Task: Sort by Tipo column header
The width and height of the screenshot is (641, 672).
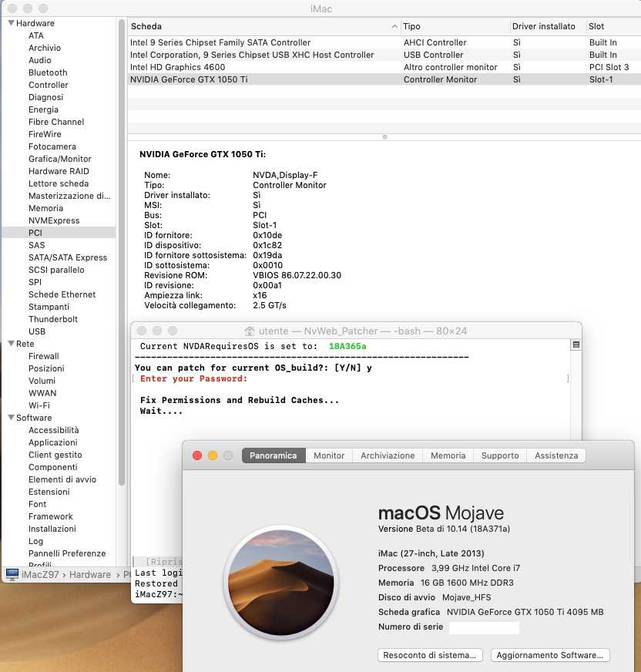Action: pos(455,26)
